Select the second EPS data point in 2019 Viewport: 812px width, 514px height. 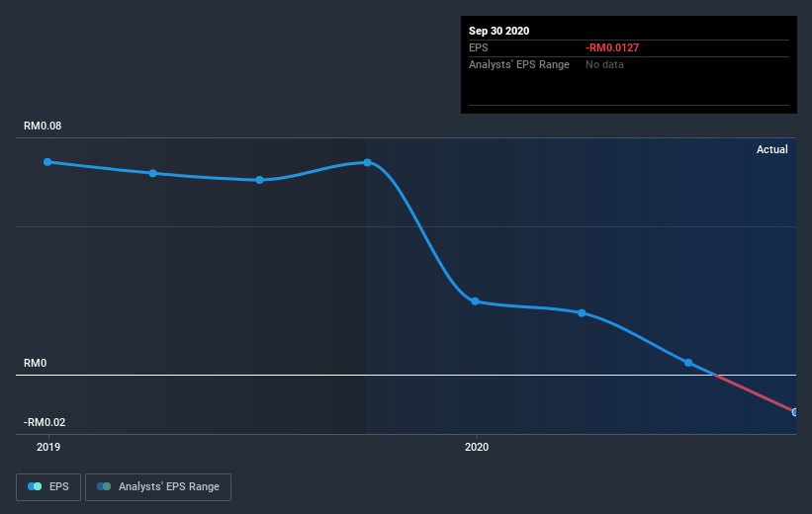(152, 173)
